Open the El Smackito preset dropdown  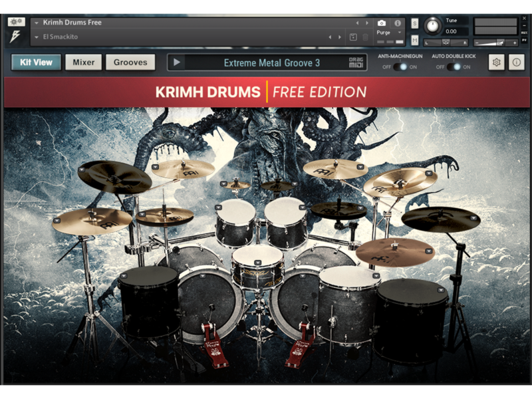click(x=37, y=37)
